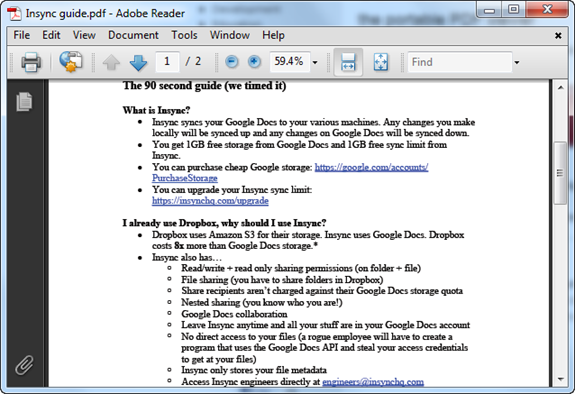Image resolution: width=575 pixels, height=394 pixels.
Task: Click the vertical scrollbar up arrow
Action: 560,88
